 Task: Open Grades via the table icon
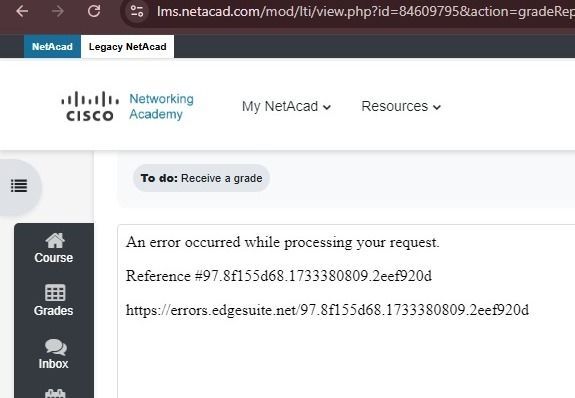[x=55, y=293]
